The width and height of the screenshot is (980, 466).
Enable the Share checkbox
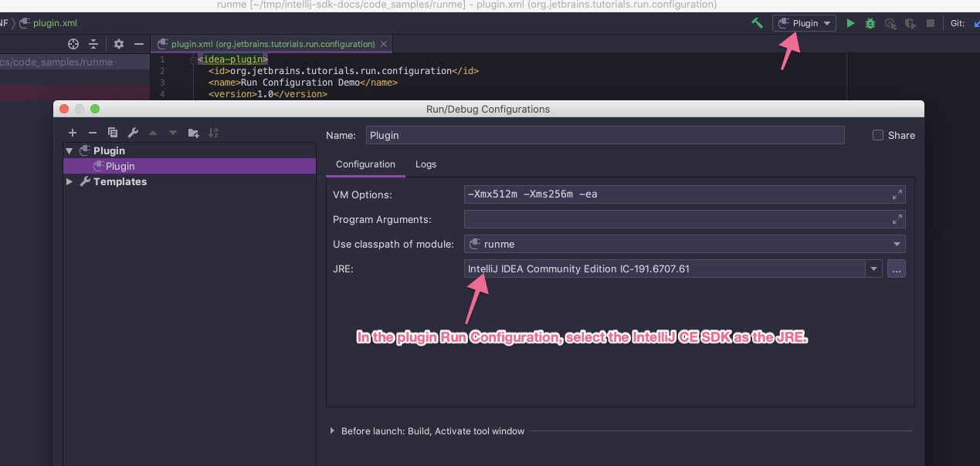coord(878,135)
